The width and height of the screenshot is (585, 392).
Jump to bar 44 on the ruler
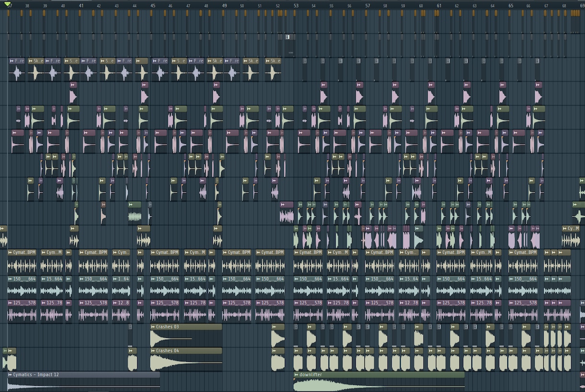click(135, 6)
